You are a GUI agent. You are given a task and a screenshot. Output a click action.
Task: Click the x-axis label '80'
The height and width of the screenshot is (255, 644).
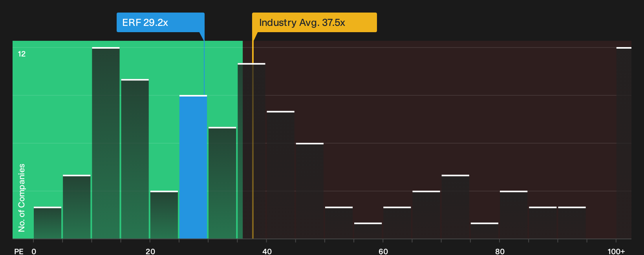(500, 251)
